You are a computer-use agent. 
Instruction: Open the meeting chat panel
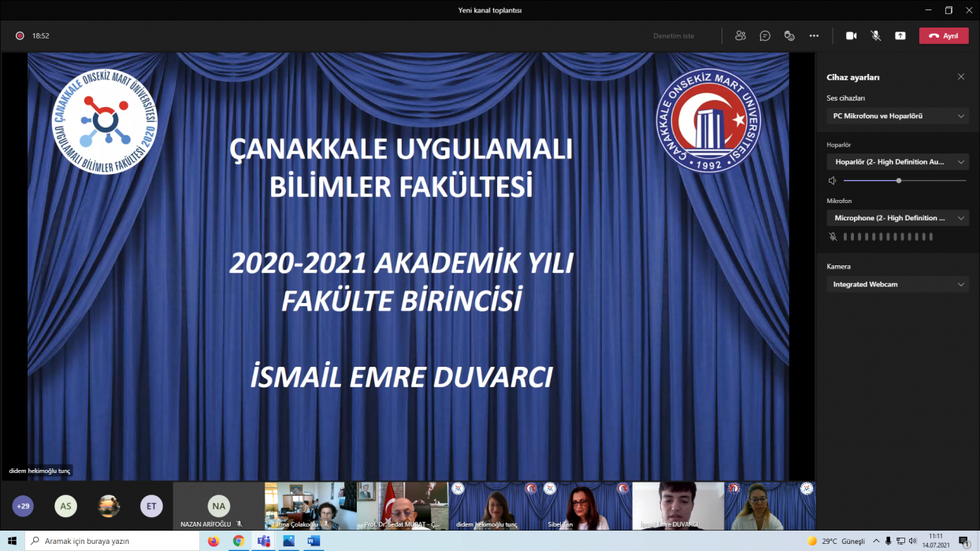pyautogui.click(x=764, y=35)
